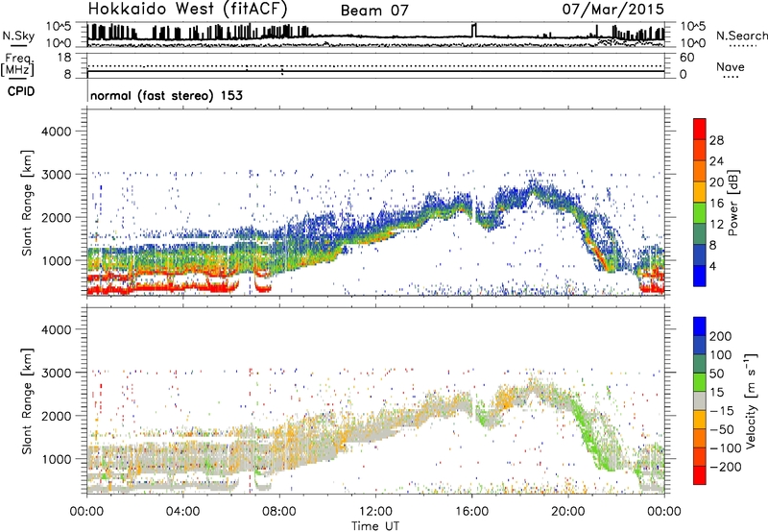Click the '08:00' time axis tick label
768x532 pixels.
coord(279,512)
